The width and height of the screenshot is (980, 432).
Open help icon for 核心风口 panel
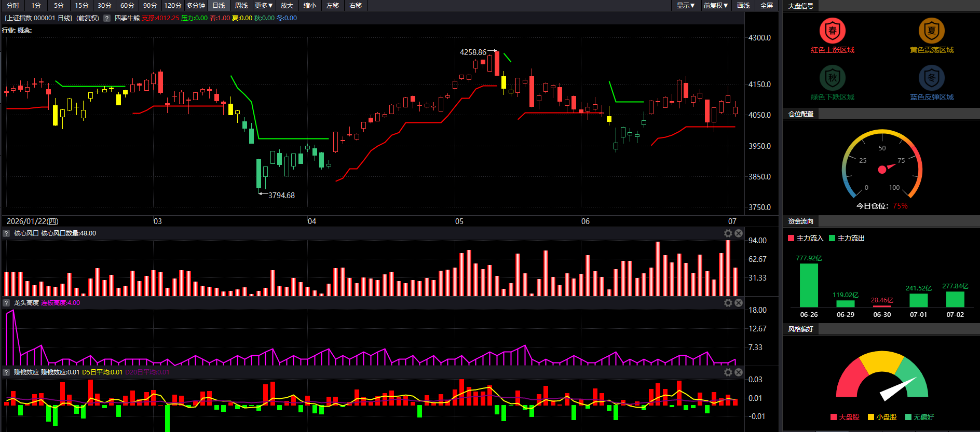click(x=6, y=233)
